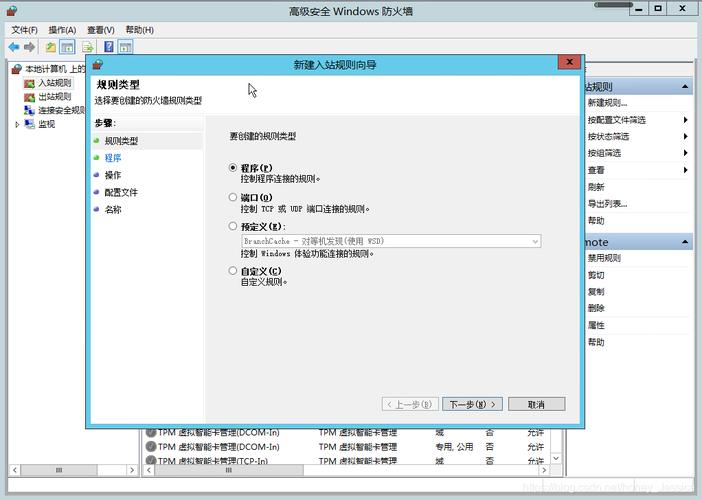Click the tree pane scroll left arrow
The width and height of the screenshot is (702, 500).
coord(15,470)
